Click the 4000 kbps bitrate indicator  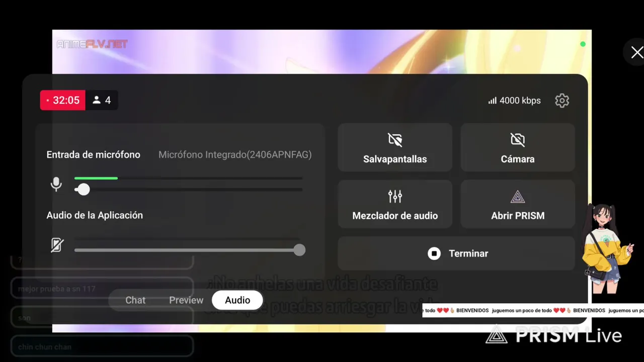pos(514,101)
